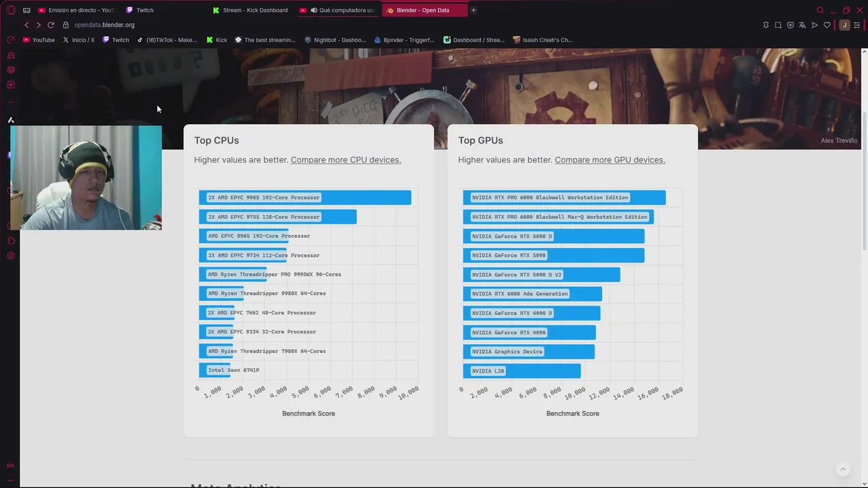Open settings gear in sidebar
Viewport: 868px width, 488px height.
[11, 256]
